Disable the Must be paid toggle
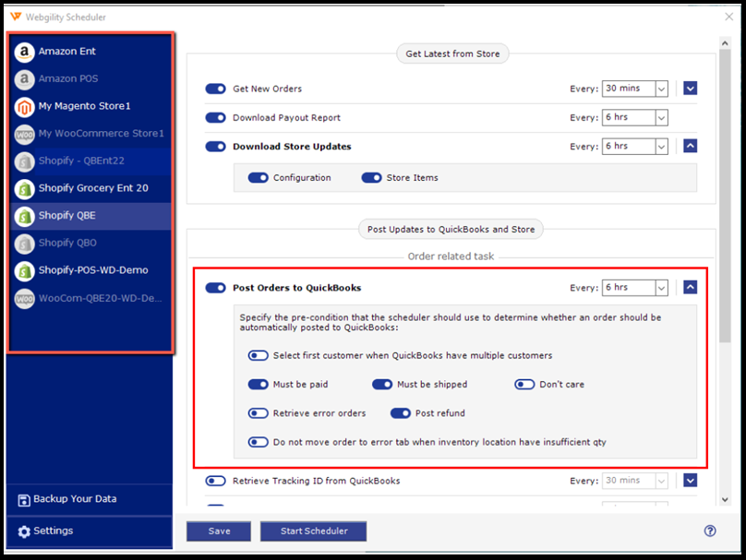 tap(258, 385)
